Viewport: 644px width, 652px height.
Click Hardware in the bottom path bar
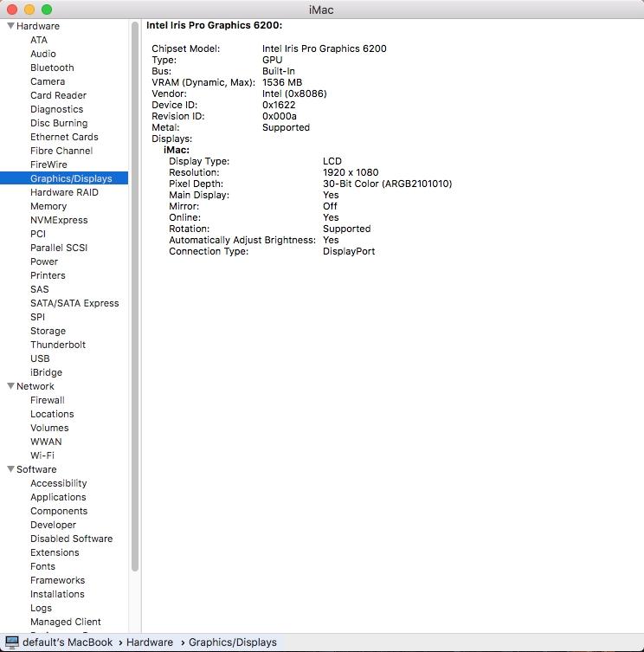[149, 642]
